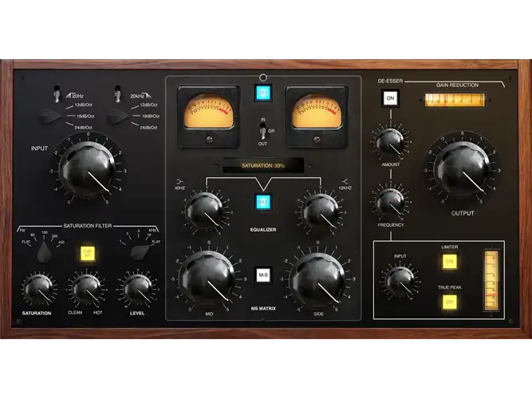The width and height of the screenshot is (532, 399).
Task: Flip the 20Hz high-pass filter switch
Action: pyautogui.click(x=57, y=93)
